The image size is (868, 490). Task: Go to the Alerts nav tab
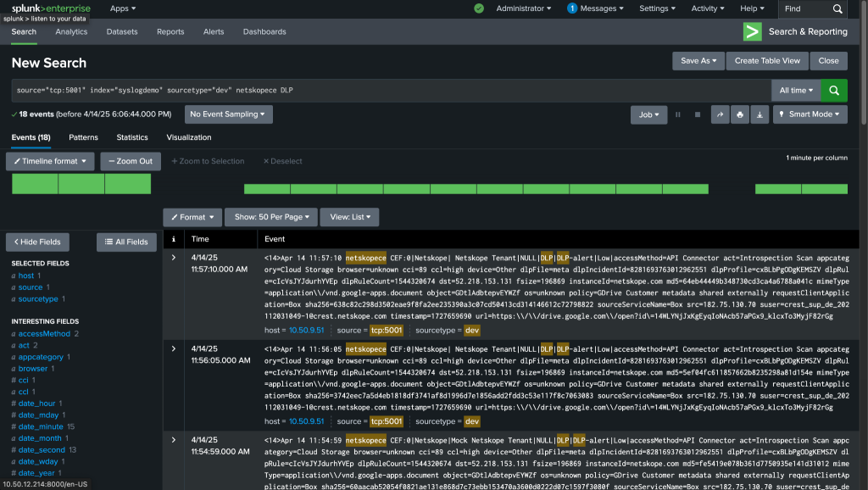[x=214, y=31]
